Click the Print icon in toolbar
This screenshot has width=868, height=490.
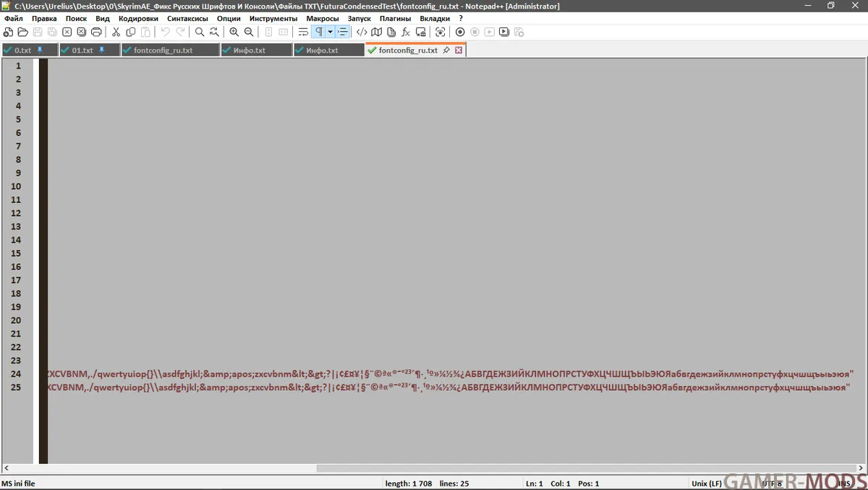(x=96, y=32)
